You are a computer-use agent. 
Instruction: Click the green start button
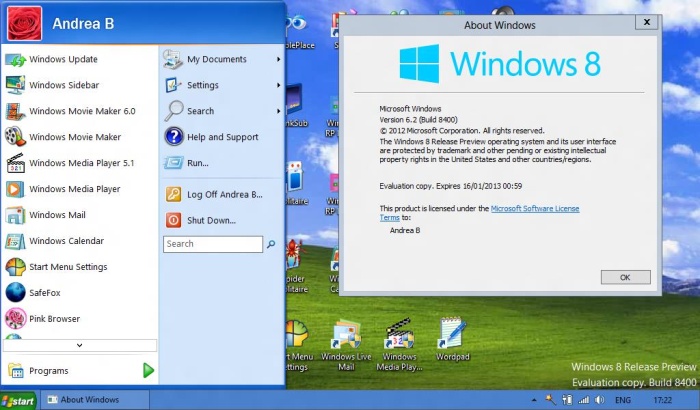[x=18, y=401]
